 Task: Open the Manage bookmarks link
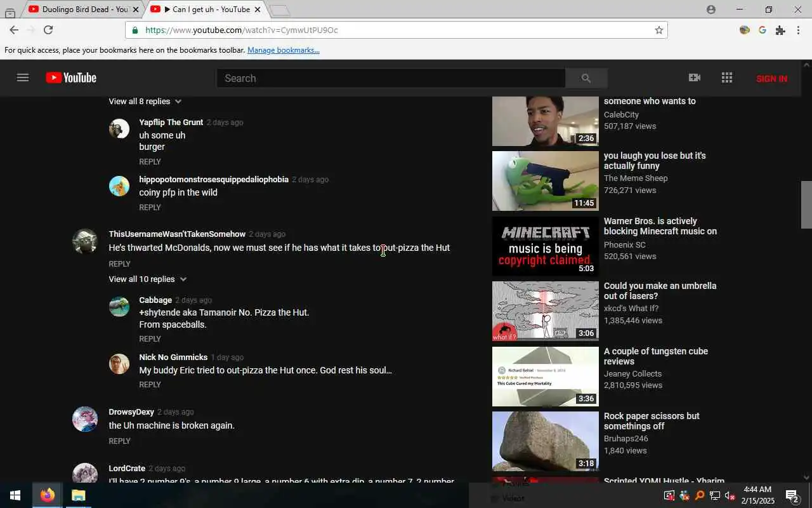284,50
